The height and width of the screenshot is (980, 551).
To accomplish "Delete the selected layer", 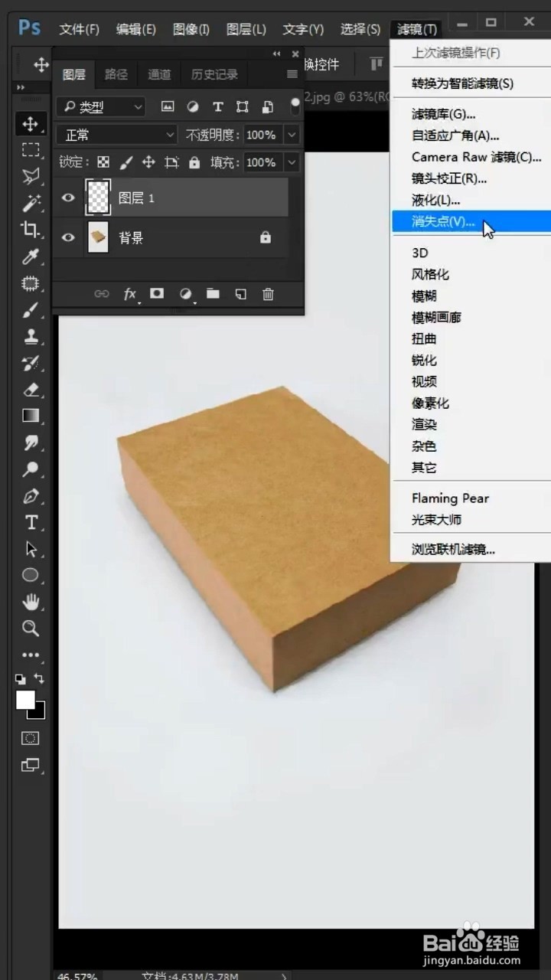I will pos(268,293).
